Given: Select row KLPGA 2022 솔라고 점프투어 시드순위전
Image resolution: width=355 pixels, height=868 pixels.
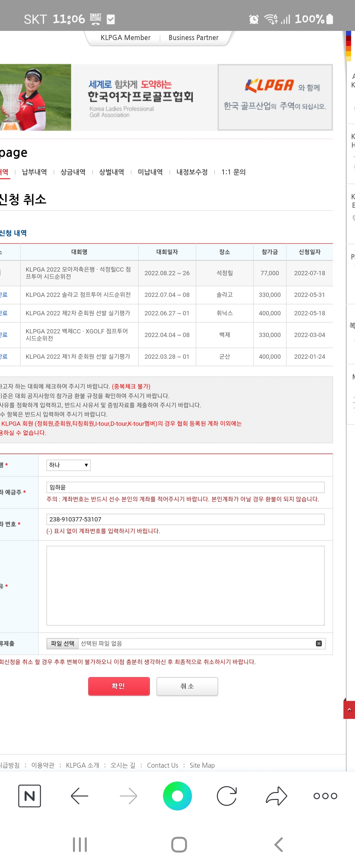Looking at the screenshot, I should click(166, 295).
